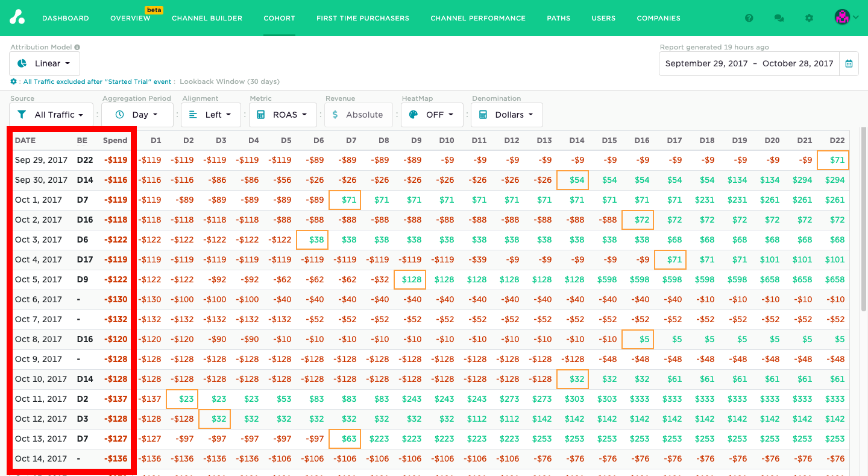Click the D22 column header
The width and height of the screenshot is (868, 476).
point(837,141)
